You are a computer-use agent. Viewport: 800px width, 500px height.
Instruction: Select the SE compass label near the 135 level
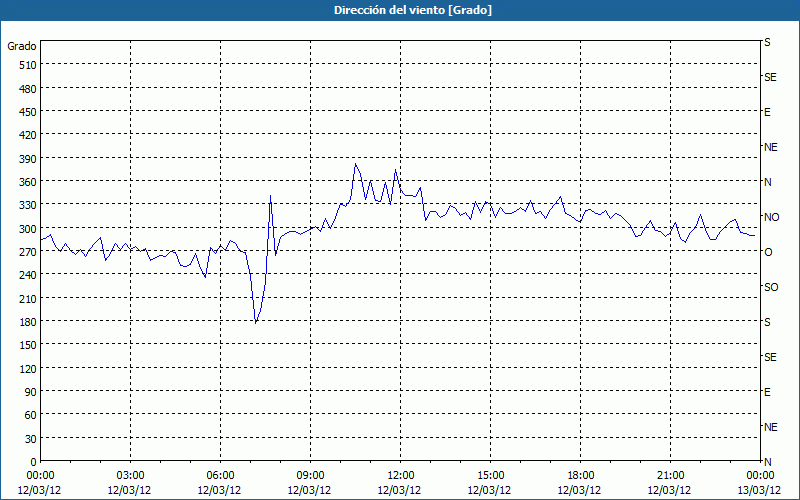tap(770, 357)
